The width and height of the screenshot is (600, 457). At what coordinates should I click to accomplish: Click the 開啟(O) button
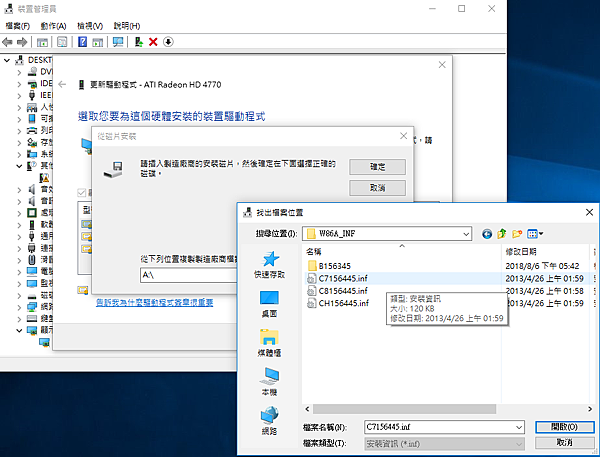click(x=564, y=427)
